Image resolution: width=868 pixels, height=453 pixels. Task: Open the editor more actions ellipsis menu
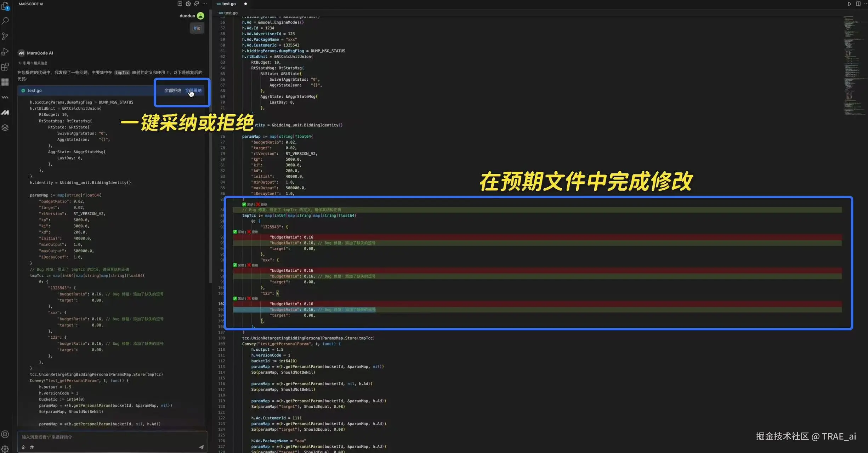866,4
